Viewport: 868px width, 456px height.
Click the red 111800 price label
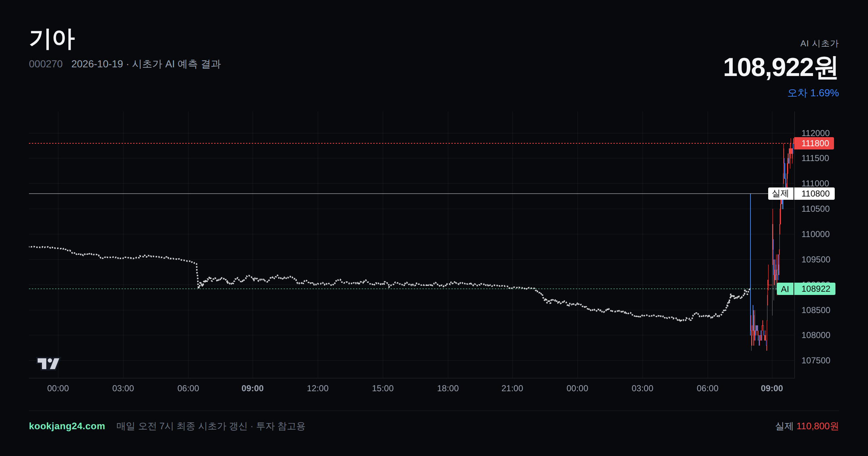(814, 143)
